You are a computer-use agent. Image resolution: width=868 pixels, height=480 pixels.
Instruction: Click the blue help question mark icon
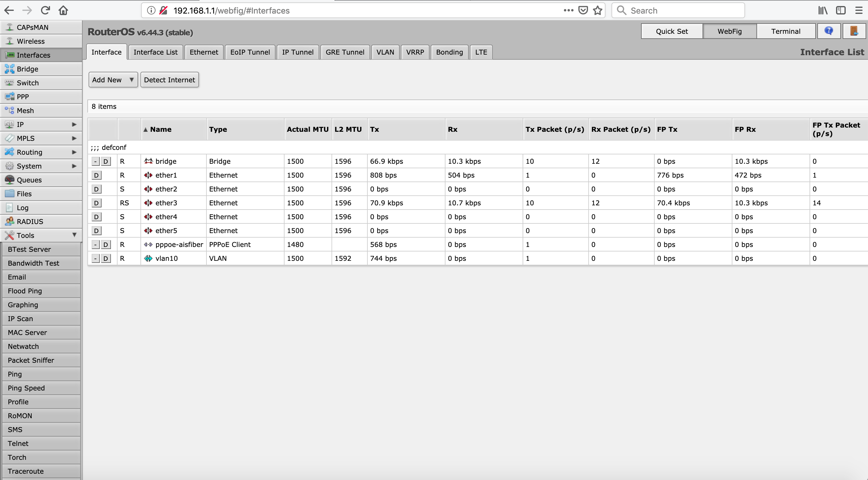click(829, 31)
